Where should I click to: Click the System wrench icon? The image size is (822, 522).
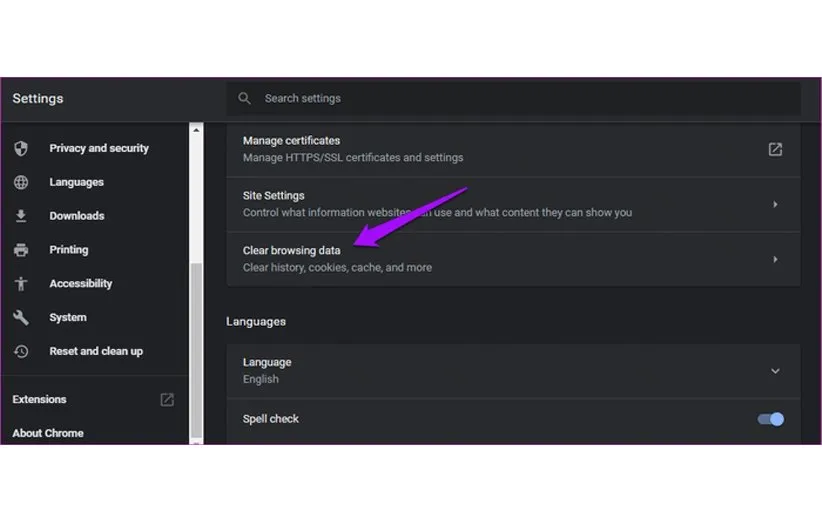21,318
